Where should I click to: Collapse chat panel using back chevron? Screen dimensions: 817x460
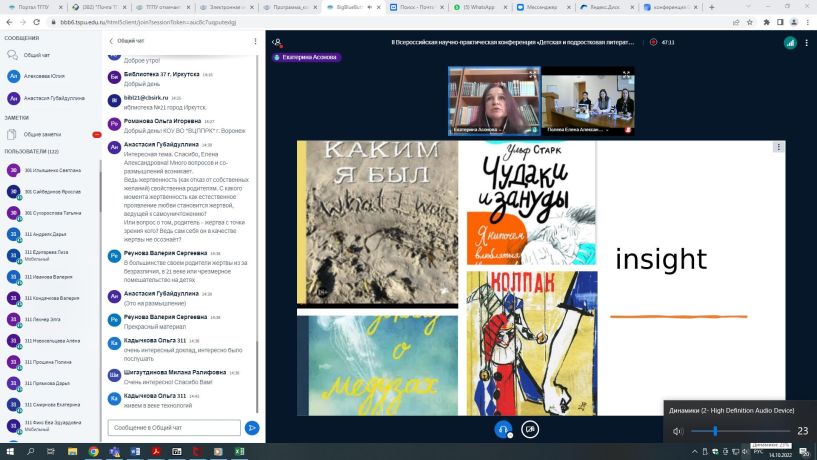(111, 41)
